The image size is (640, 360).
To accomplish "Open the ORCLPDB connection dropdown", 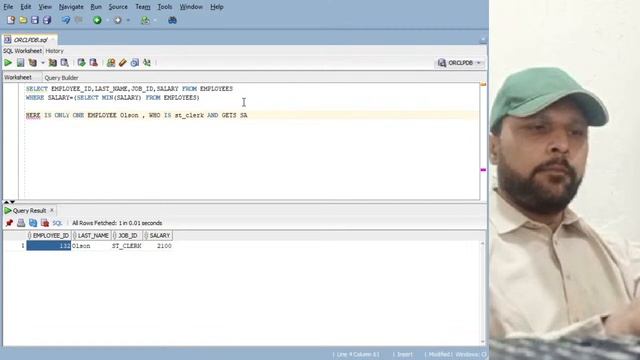I will tap(479, 63).
